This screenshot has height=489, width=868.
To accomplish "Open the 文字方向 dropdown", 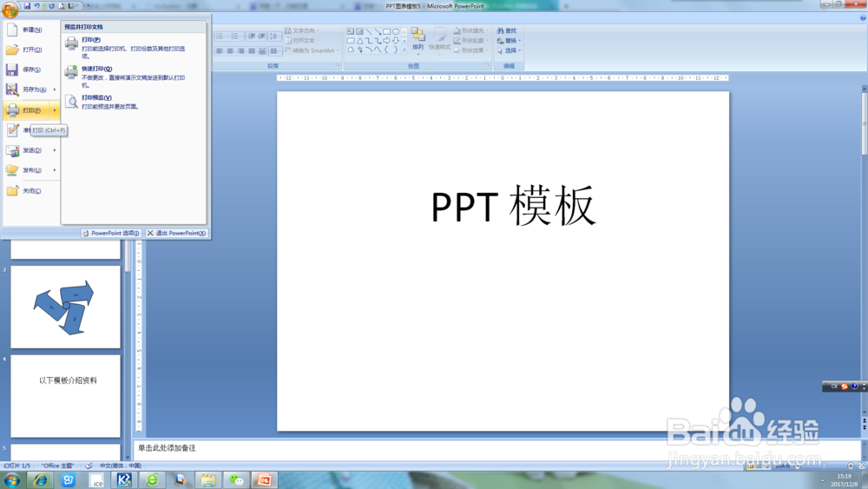I will click(302, 30).
